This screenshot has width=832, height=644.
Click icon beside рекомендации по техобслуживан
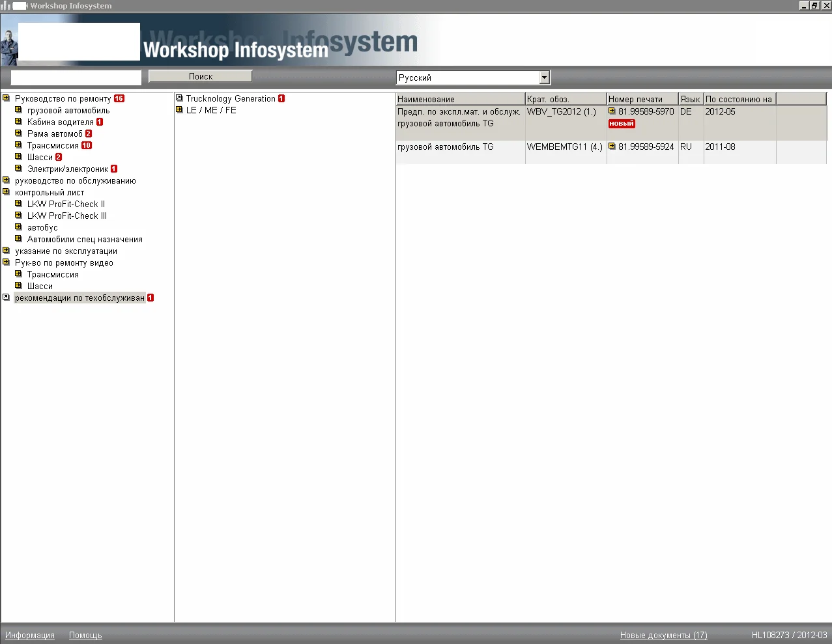point(7,298)
